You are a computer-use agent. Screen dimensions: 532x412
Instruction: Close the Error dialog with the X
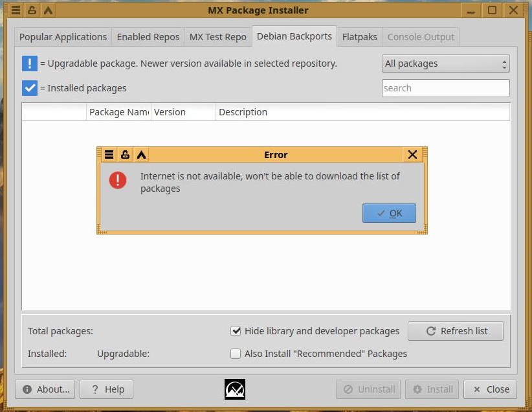(412, 155)
